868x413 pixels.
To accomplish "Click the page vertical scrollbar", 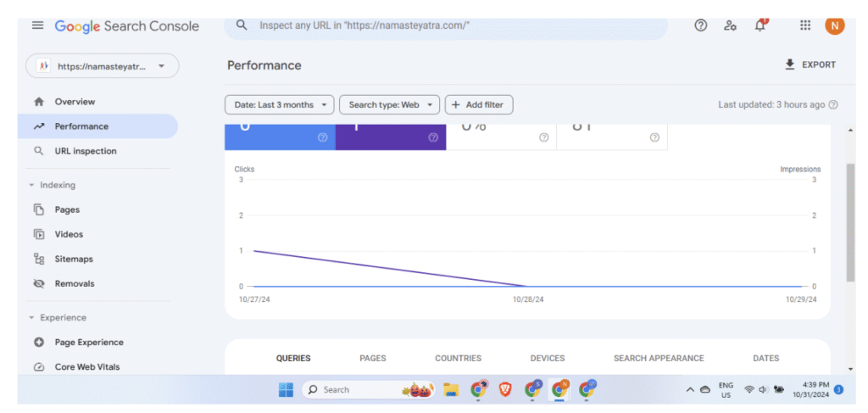I will 850,222.
